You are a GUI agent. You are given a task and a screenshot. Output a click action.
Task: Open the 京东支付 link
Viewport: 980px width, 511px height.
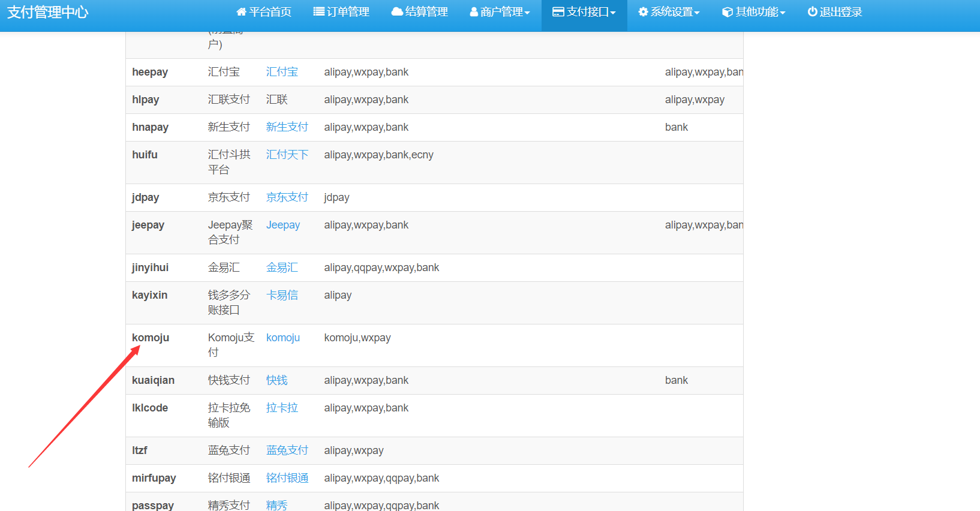click(287, 197)
